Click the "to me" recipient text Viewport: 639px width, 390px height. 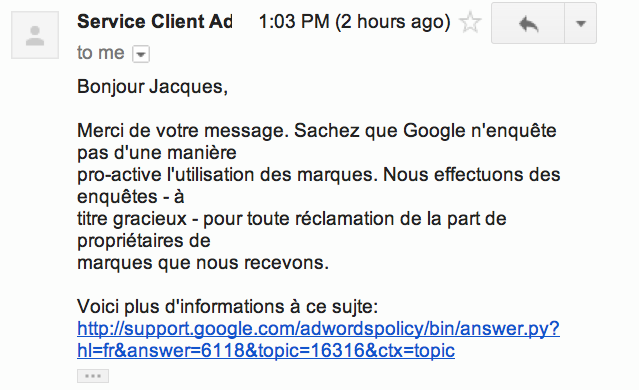[x=101, y=53]
